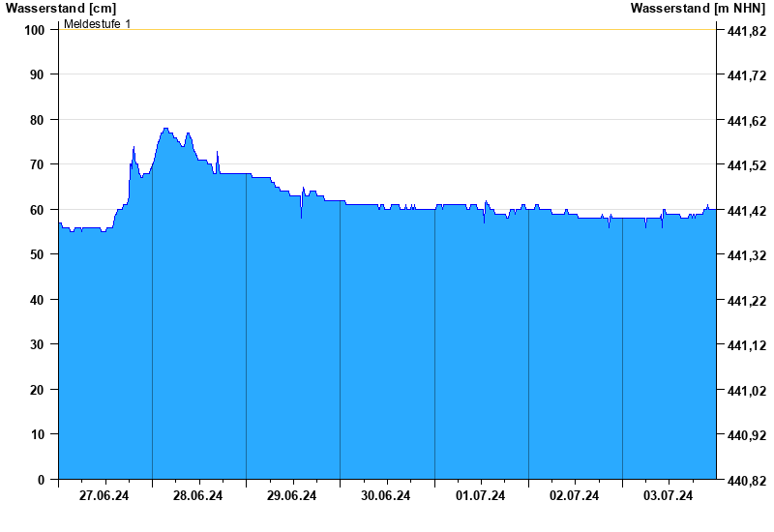Select the 30.06.24 date on the x-axis
The height and width of the screenshot is (532, 774).
[x=386, y=496]
